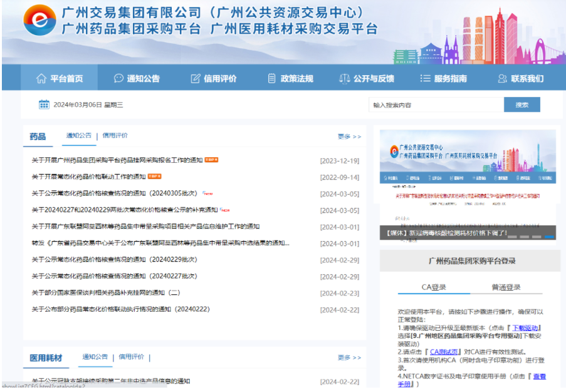Viewport: 566px width, 392px height.
Task: Expand 更多 >> in the 药品 section
Action: pyautogui.click(x=349, y=136)
